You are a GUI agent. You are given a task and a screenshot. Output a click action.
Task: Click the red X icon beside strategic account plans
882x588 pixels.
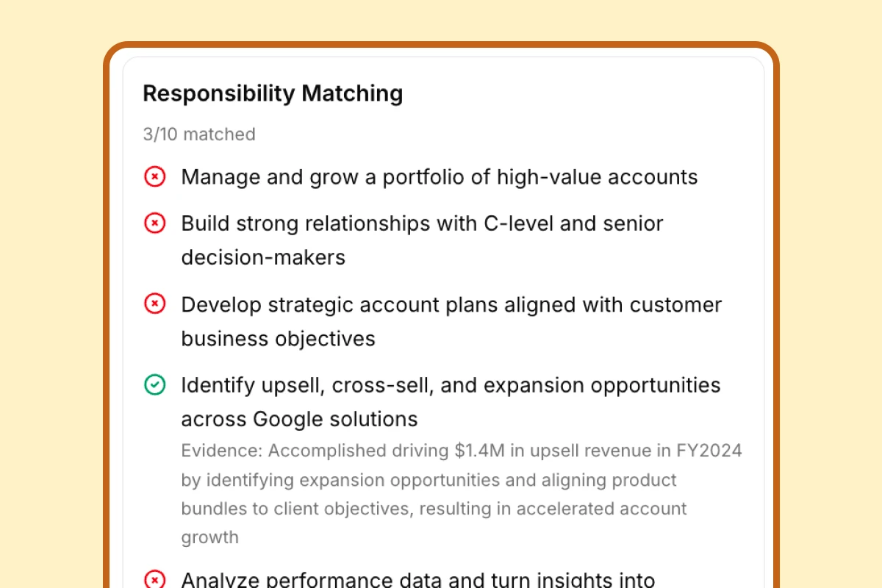154,304
